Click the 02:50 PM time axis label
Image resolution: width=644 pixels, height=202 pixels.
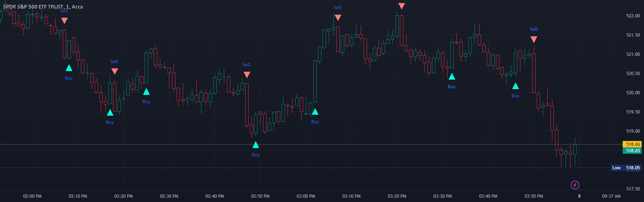[x=260, y=196]
